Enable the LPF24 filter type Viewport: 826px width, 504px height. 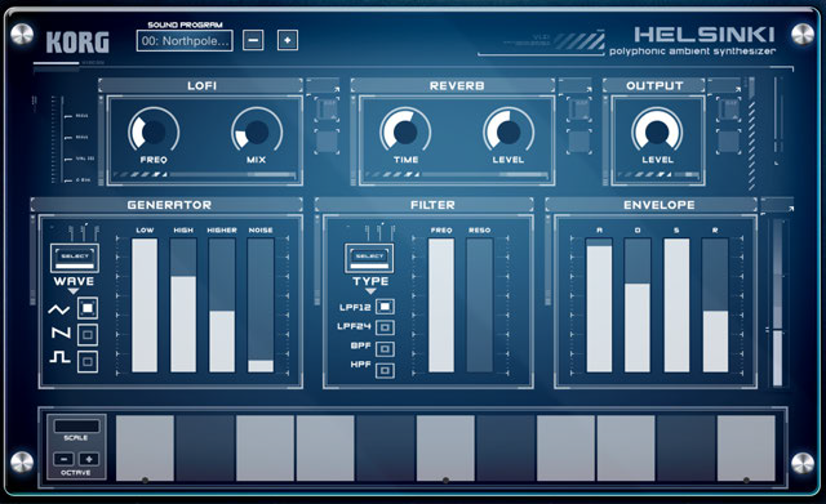pos(385,328)
